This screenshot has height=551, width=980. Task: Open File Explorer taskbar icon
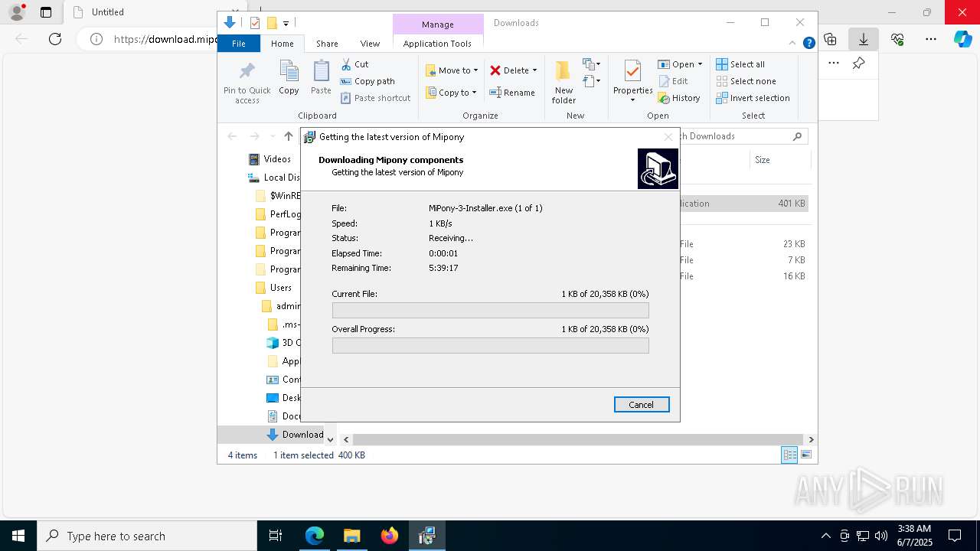tap(351, 536)
